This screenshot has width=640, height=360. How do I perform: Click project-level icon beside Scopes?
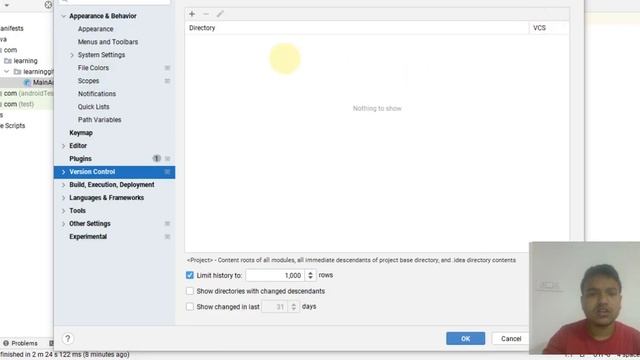(167, 81)
